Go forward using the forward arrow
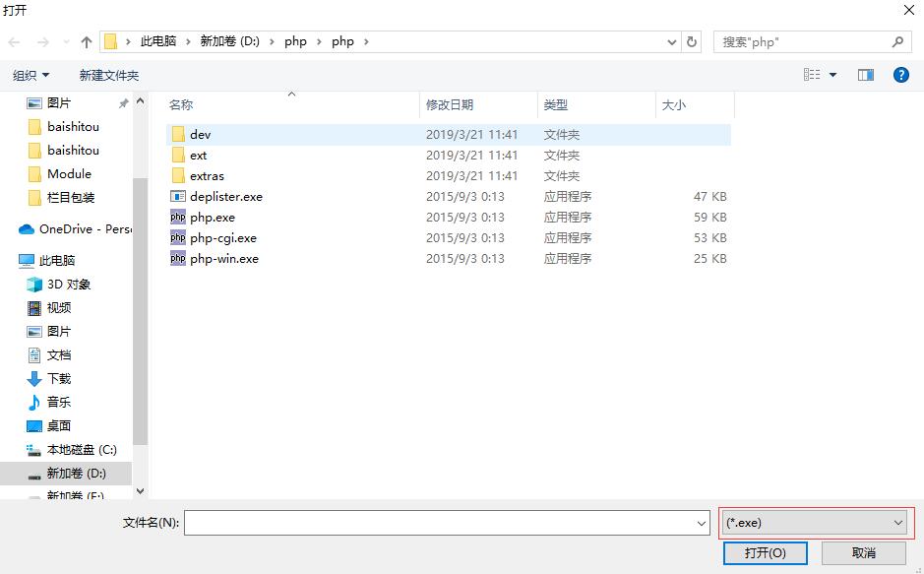The width and height of the screenshot is (924, 574). pyautogui.click(x=43, y=41)
